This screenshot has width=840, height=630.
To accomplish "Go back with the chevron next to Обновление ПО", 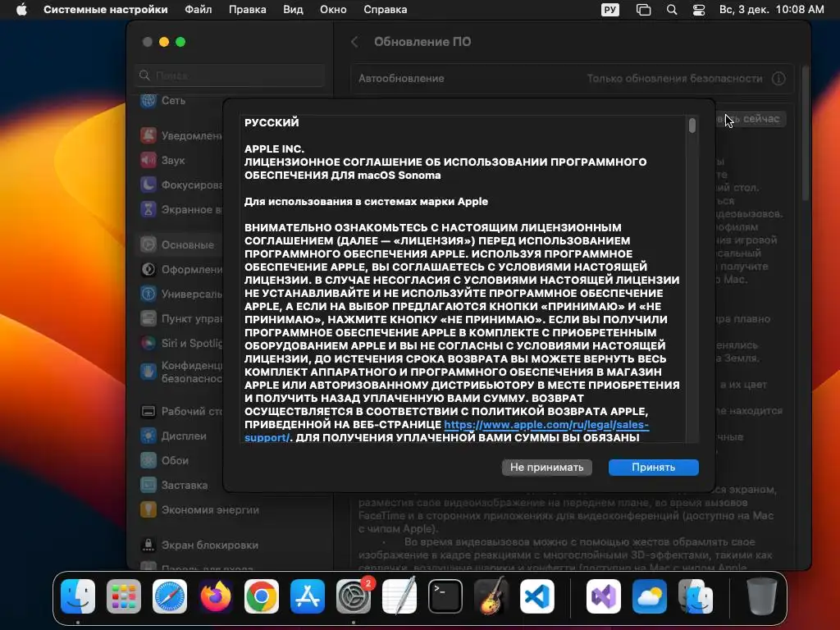I will 354,42.
